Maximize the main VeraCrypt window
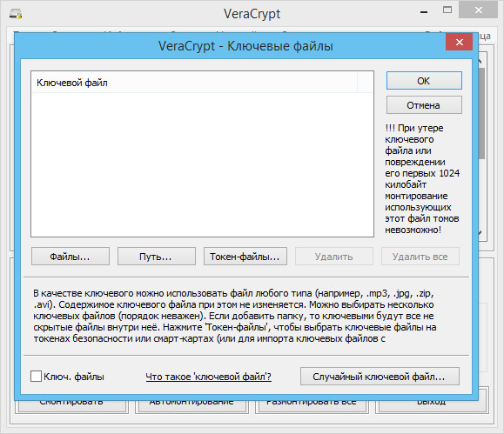 point(447,10)
